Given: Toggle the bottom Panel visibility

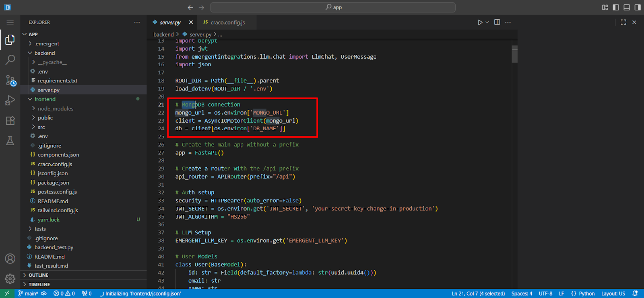Looking at the screenshot, I should pos(627,7).
